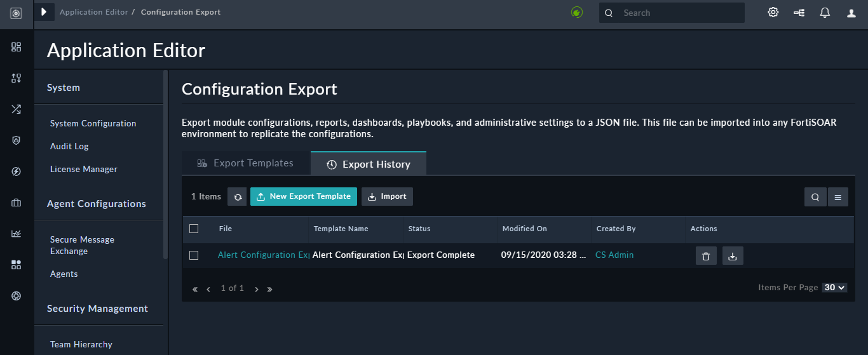868x355 pixels.
Task: Open the grid search magnifier button
Action: pyautogui.click(x=815, y=197)
